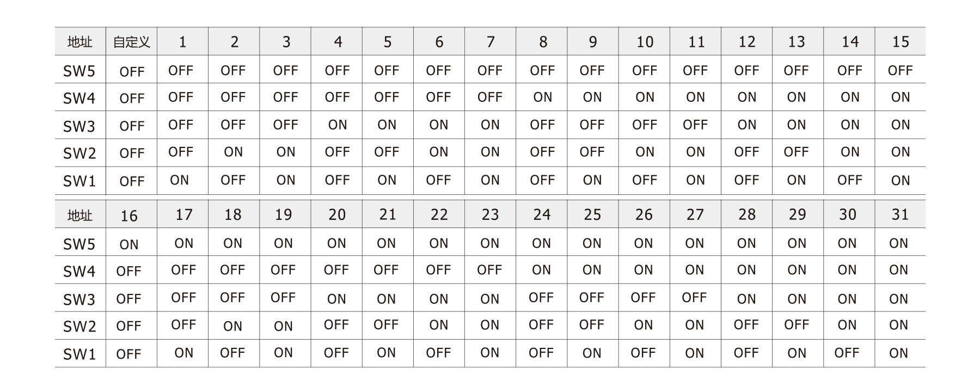
Task: Click SW2 OFF cell under address 12
Action: tap(746, 152)
